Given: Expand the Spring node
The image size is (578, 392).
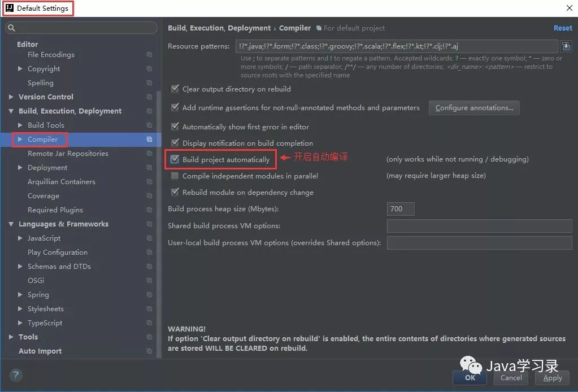Looking at the screenshot, I should pos(20,295).
